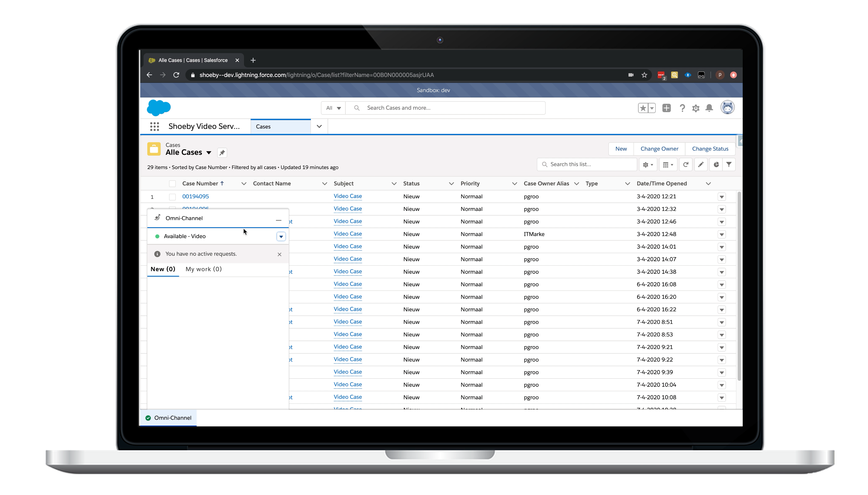Image resolution: width=868 pixels, height=495 pixels.
Task: Open the Chrome profile P avatar
Action: tap(720, 75)
